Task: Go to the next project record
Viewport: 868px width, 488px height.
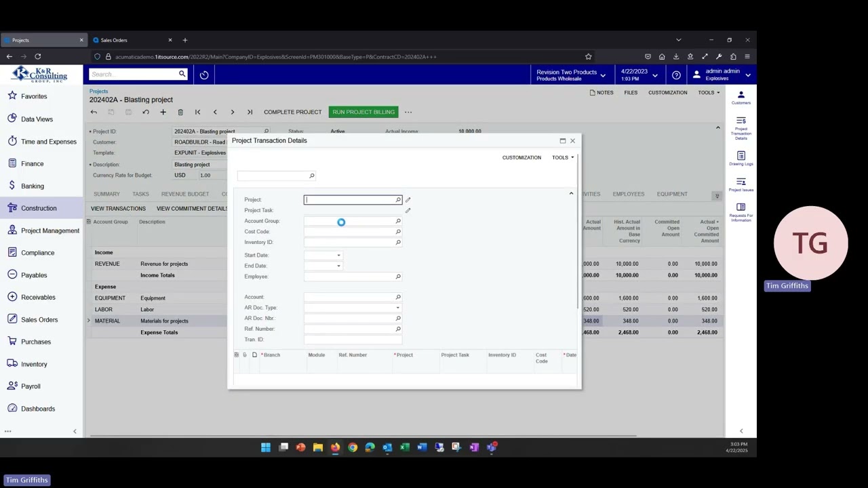Action: click(x=232, y=112)
